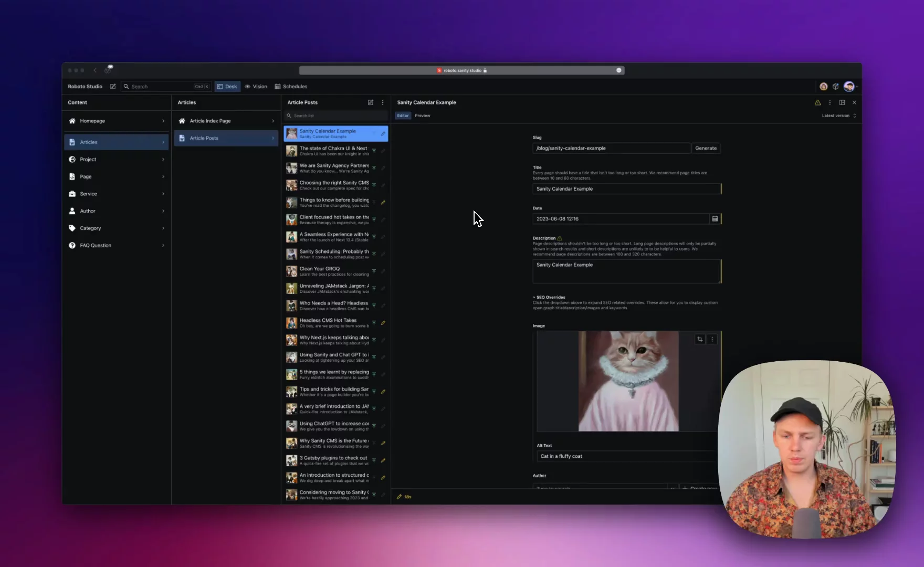924x567 pixels.
Task: Click the FAQ Question help icon
Action: click(72, 245)
